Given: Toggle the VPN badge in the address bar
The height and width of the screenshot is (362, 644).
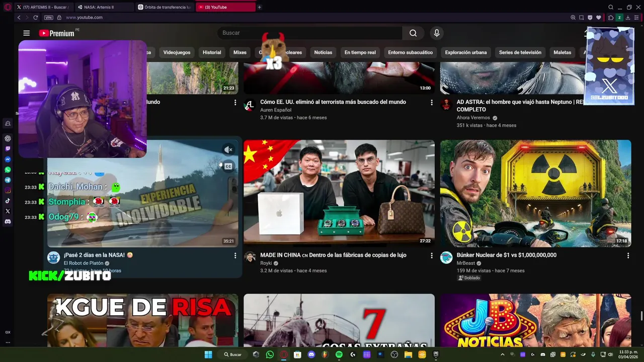Looking at the screenshot, I should point(48,18).
